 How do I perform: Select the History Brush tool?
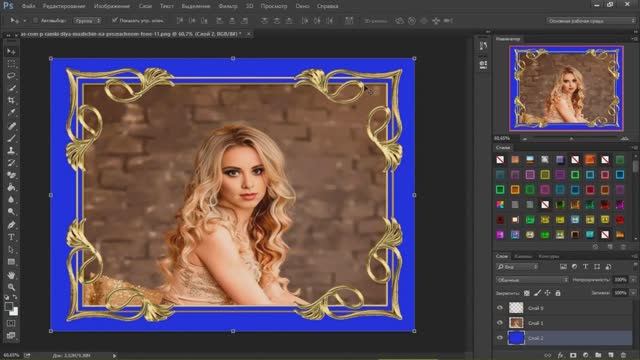(x=11, y=162)
